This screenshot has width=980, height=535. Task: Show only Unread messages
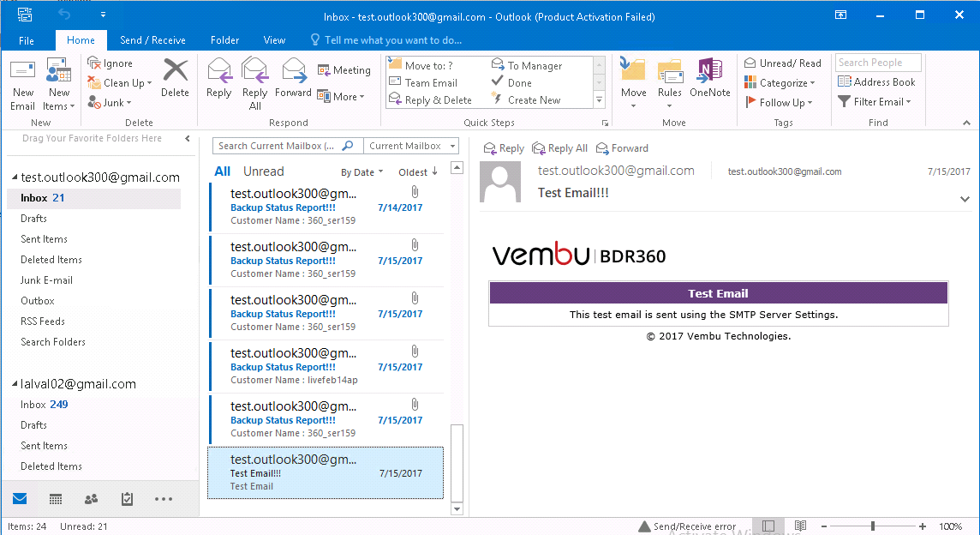(x=263, y=171)
